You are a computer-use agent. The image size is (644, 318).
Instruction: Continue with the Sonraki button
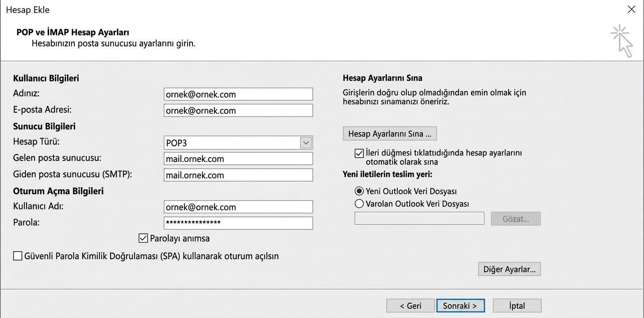click(460, 306)
